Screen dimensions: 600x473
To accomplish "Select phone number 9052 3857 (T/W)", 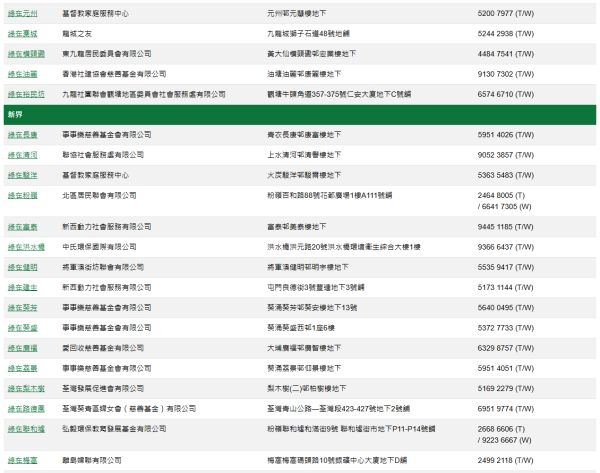I will [x=505, y=155].
